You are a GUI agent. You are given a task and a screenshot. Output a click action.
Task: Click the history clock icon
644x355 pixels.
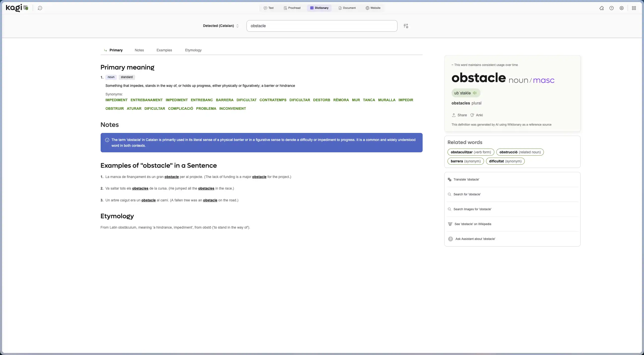[x=40, y=8]
